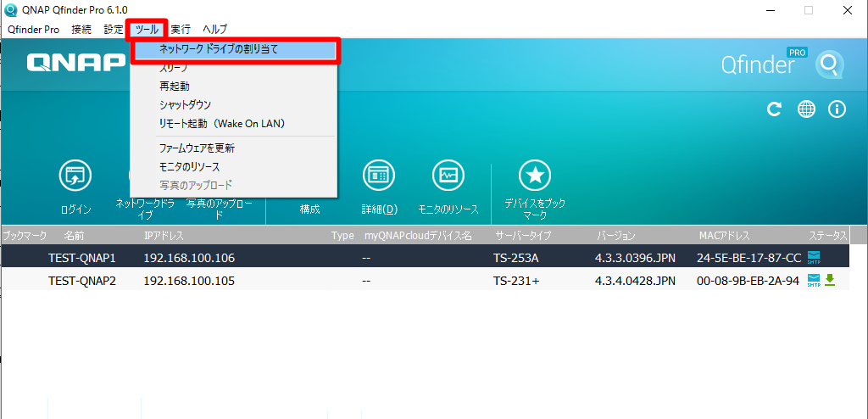The width and height of the screenshot is (868, 419).
Task: Click the Qfinder search magnifier logo icon
Action: pyautogui.click(x=829, y=66)
